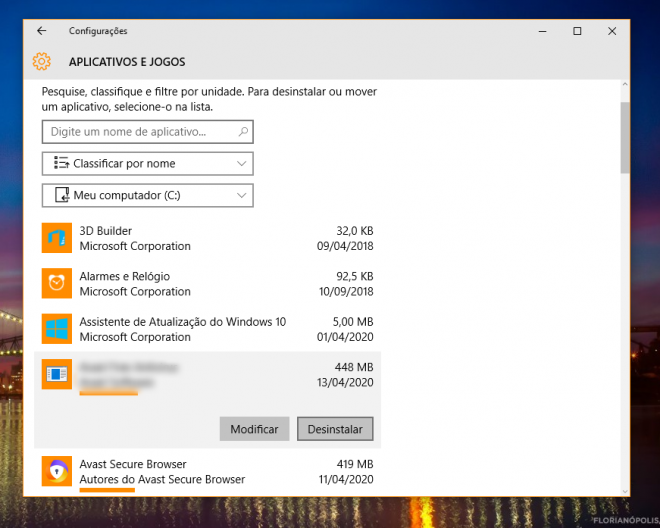
Task: Click the APLICATIVOS E JOGOS heading
Action: [x=127, y=62]
